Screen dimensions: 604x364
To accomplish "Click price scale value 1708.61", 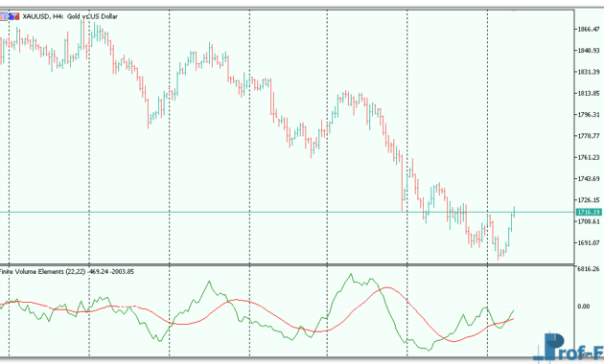I will pos(589,221).
